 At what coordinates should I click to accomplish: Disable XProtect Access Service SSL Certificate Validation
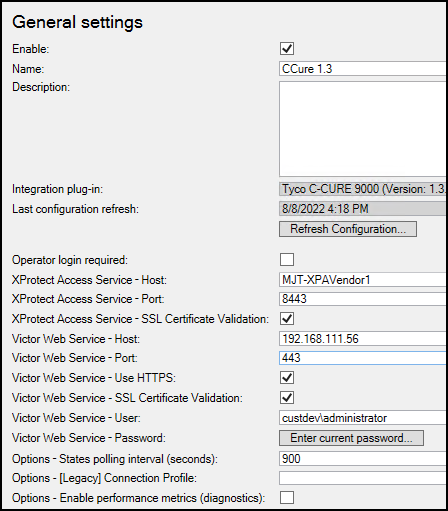pyautogui.click(x=287, y=318)
